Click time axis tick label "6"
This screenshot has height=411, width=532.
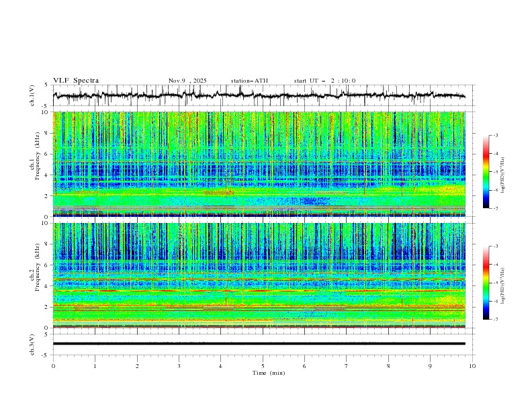(304, 366)
